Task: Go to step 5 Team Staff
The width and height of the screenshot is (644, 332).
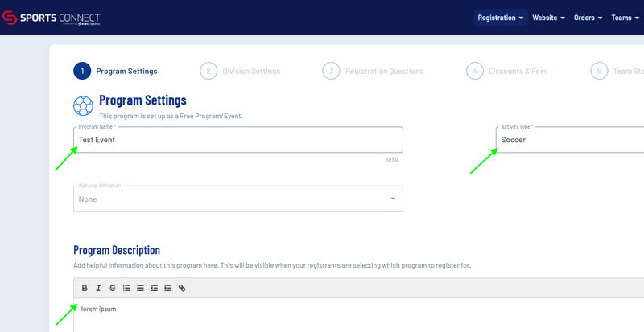Action: (617, 71)
